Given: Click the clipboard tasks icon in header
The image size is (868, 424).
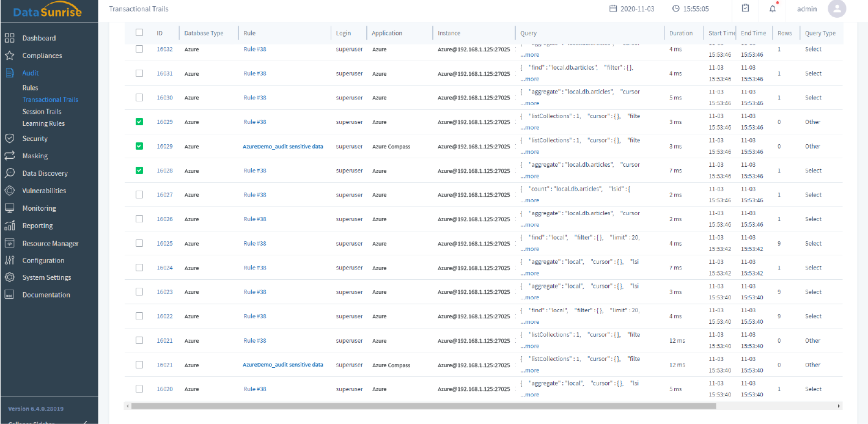Looking at the screenshot, I should click(x=745, y=9).
